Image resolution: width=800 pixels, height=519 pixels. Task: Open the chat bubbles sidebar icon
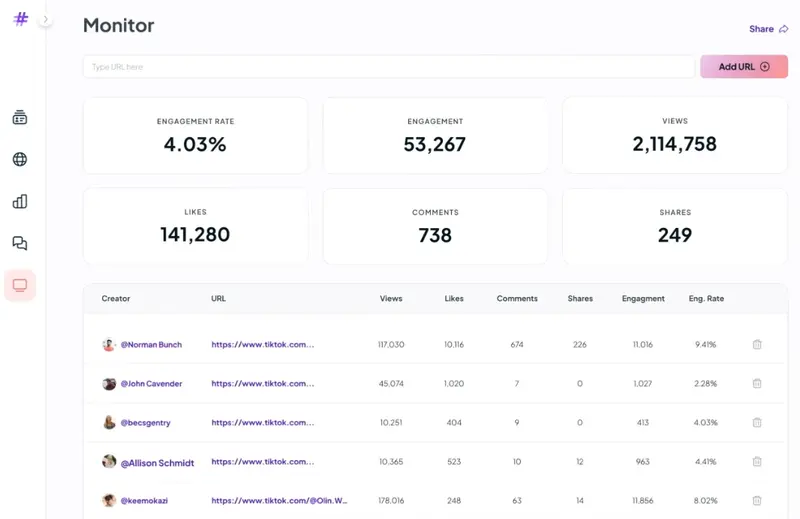click(20, 243)
